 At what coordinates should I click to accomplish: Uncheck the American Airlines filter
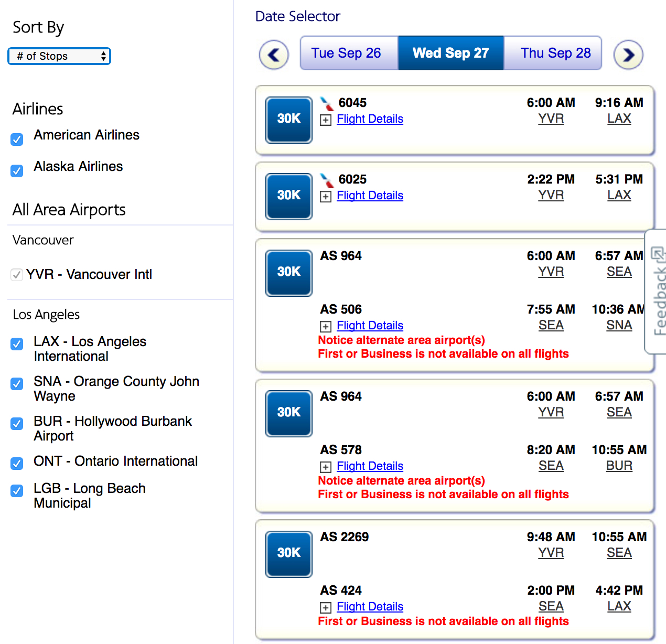[x=17, y=139]
